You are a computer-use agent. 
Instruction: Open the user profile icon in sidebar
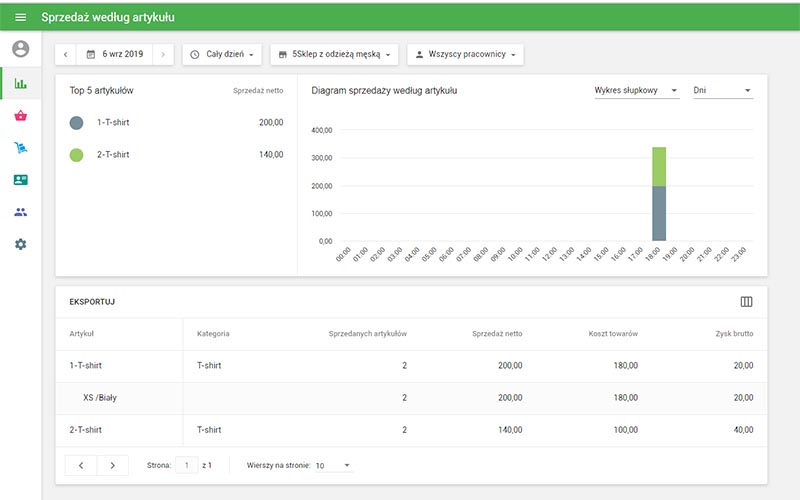[x=20, y=49]
